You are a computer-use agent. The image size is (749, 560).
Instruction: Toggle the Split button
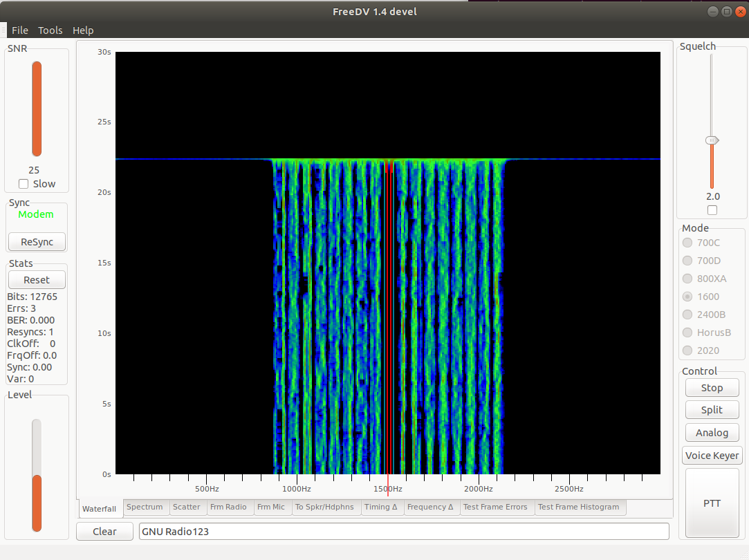coord(712,409)
